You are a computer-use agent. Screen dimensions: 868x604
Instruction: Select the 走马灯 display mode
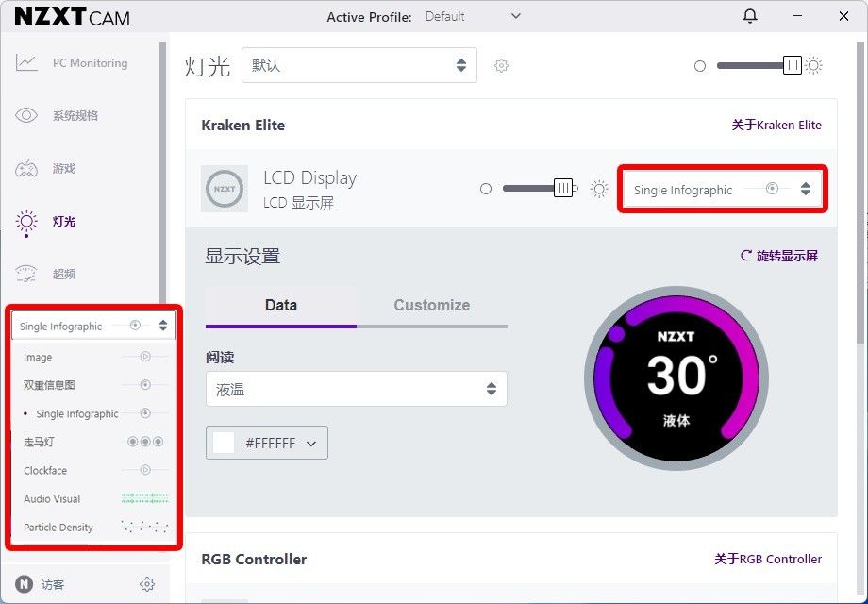point(93,442)
